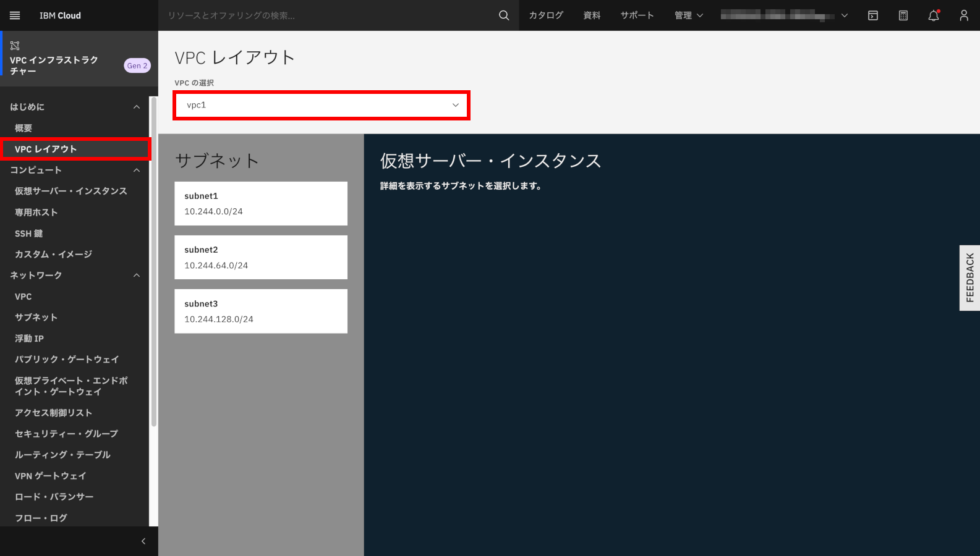This screenshot has height=556, width=980.
Task: Click the IBM Cloud logo text
Action: (60, 15)
